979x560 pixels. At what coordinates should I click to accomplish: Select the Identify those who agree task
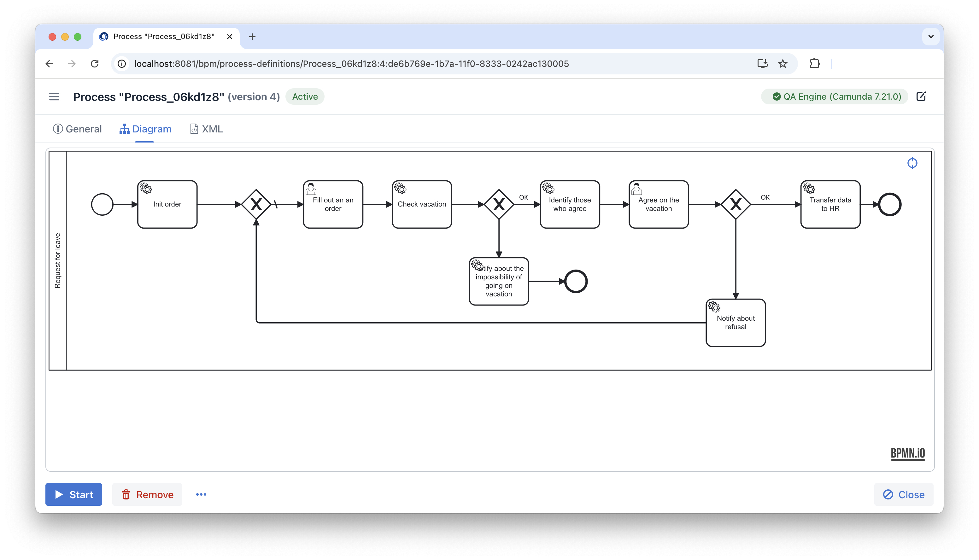click(570, 204)
